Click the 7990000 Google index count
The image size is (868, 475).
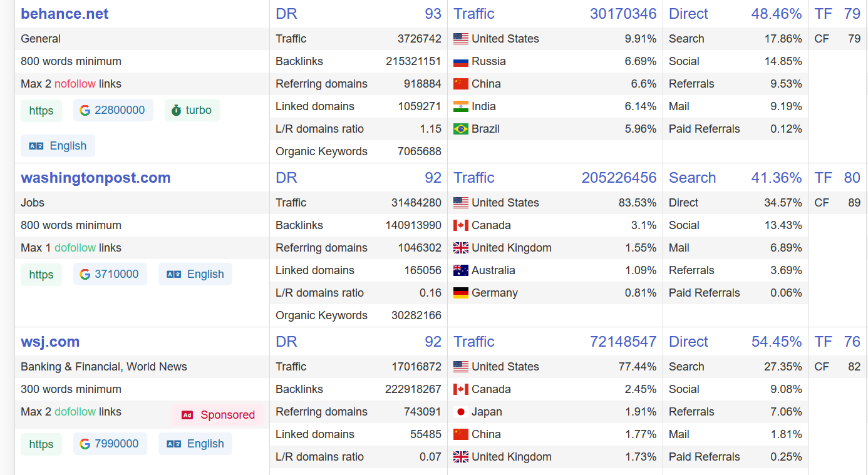coord(116,444)
